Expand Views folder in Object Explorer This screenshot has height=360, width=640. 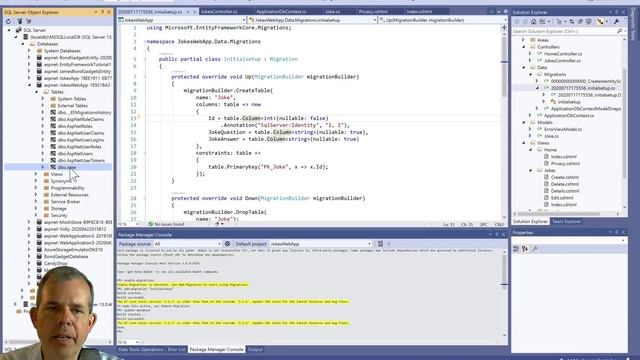tap(36, 174)
